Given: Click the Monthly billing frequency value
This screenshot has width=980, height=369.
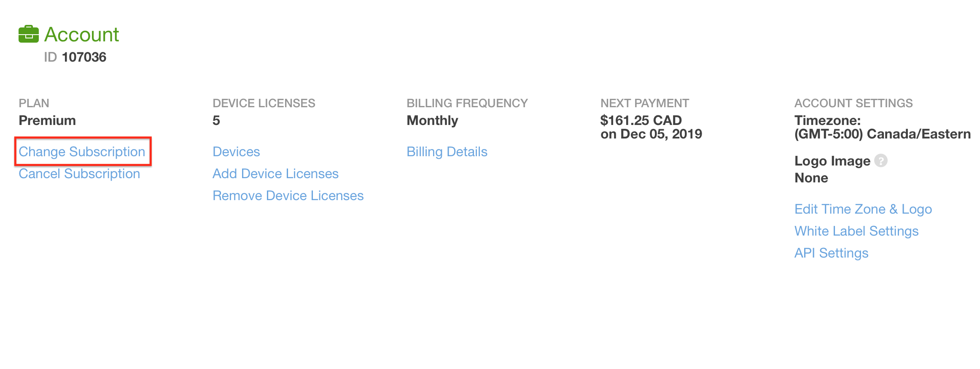Looking at the screenshot, I should (x=432, y=121).
